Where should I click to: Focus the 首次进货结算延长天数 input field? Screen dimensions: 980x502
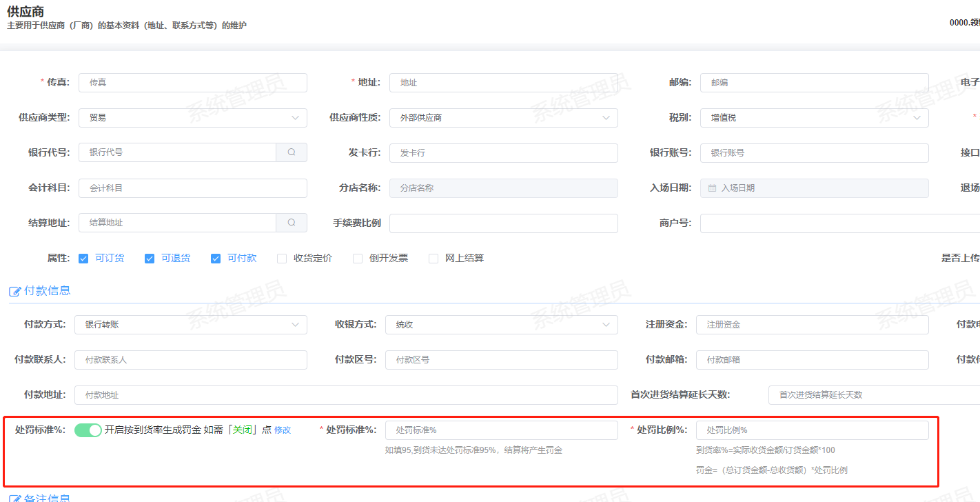tap(872, 395)
